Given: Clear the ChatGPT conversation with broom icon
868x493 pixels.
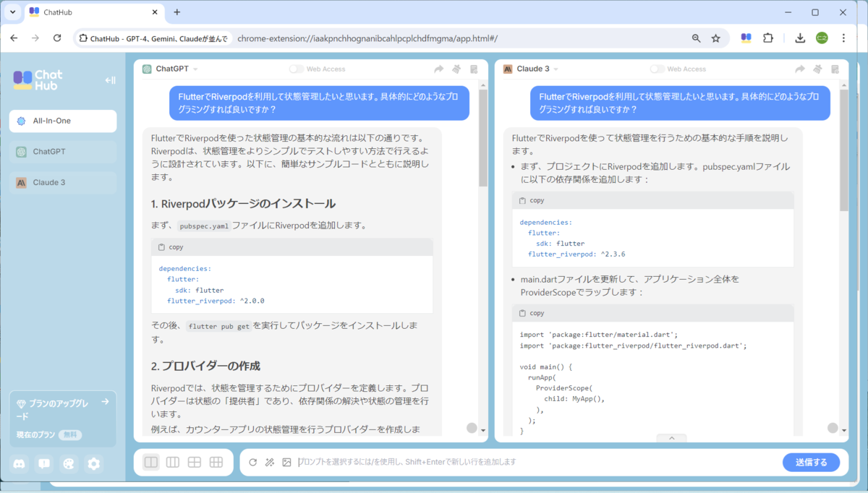Looking at the screenshot, I should (456, 69).
